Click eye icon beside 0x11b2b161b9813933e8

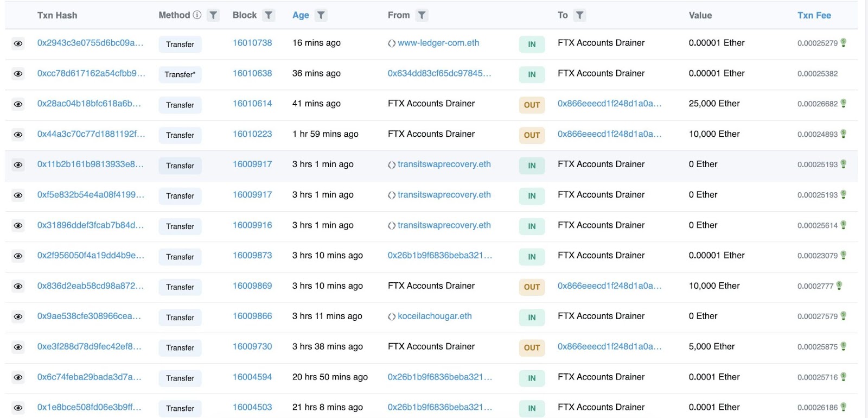[x=18, y=165]
